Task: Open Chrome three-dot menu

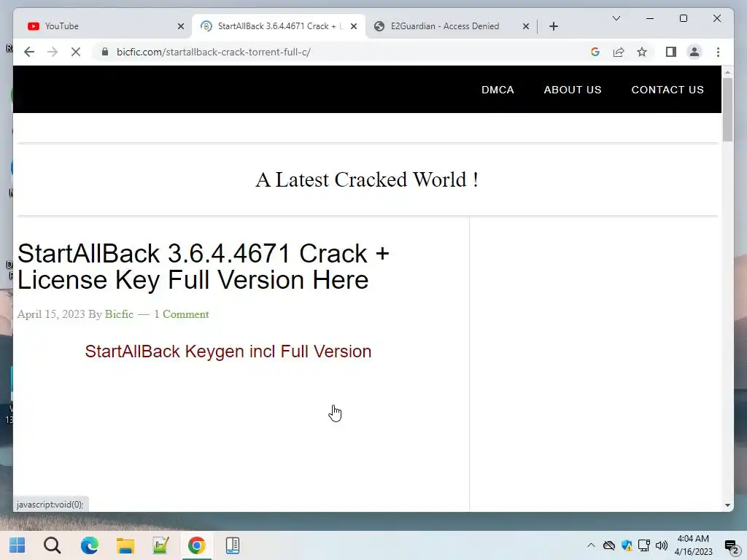Action: point(718,52)
